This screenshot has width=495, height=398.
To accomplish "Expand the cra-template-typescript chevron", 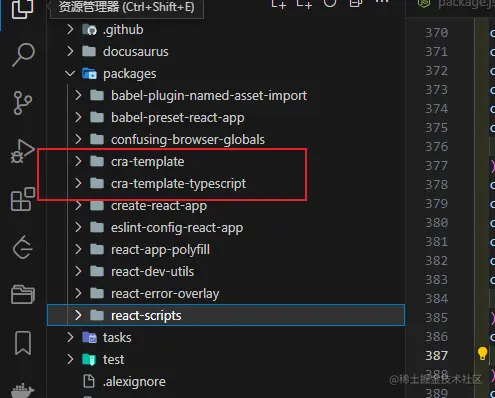I will (x=78, y=183).
